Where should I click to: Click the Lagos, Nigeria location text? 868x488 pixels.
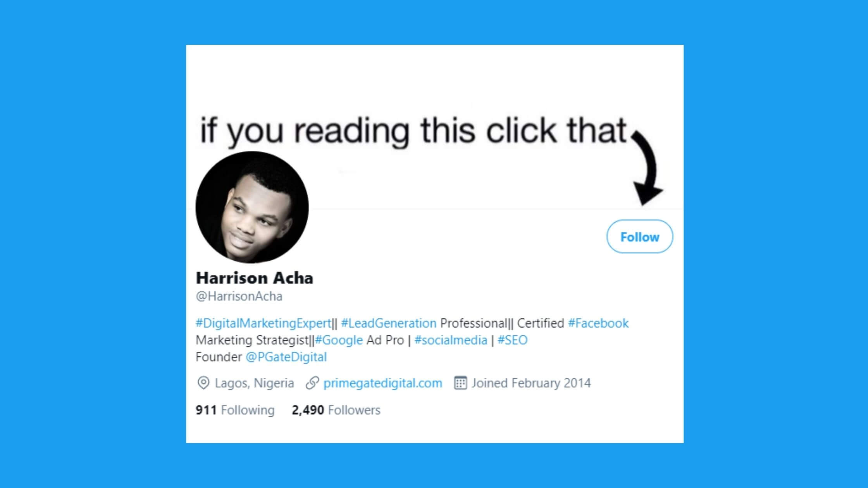click(254, 383)
